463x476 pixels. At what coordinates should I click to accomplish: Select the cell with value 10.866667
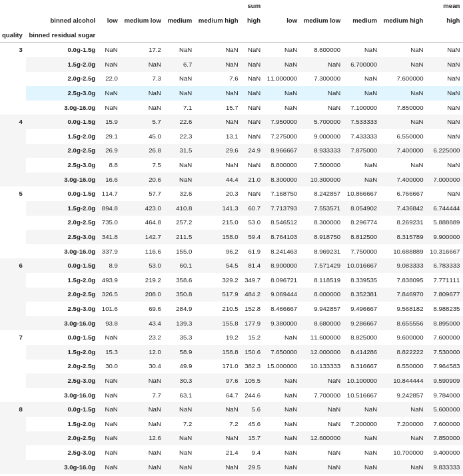(x=362, y=194)
